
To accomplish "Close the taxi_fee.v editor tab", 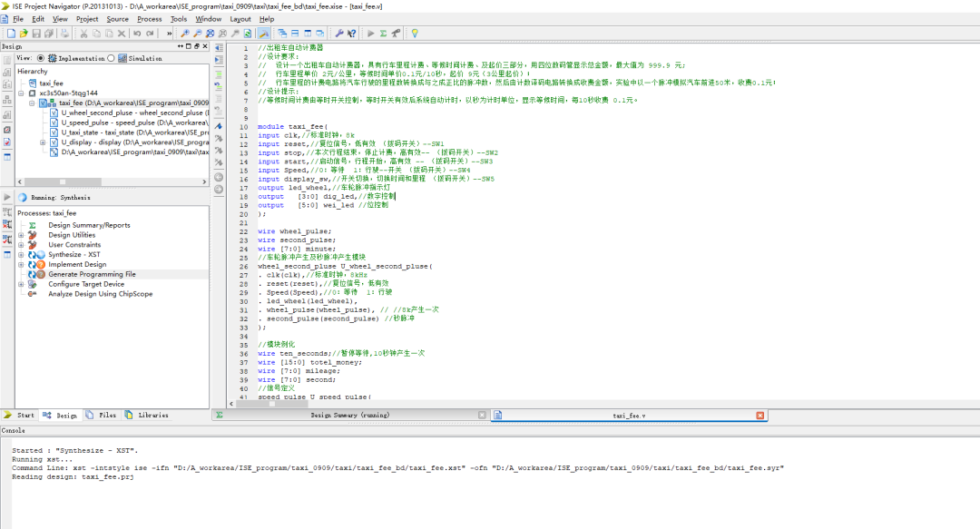I will (x=759, y=416).
